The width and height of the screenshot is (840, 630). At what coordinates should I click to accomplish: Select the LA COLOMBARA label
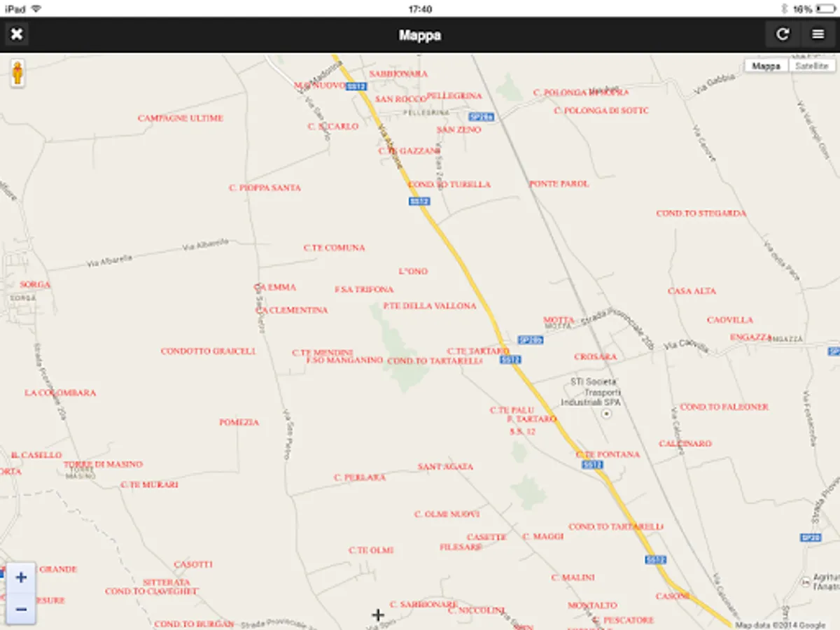[60, 393]
